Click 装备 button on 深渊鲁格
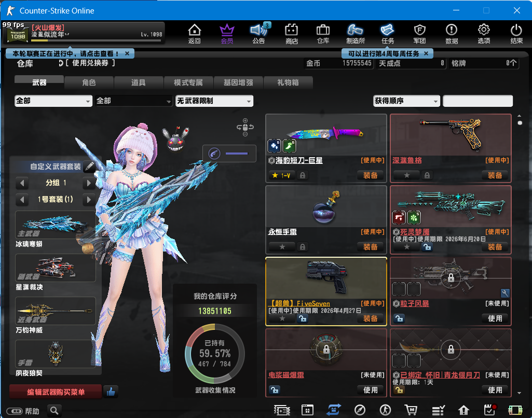Viewport: 532px width, 418px height. (495, 175)
